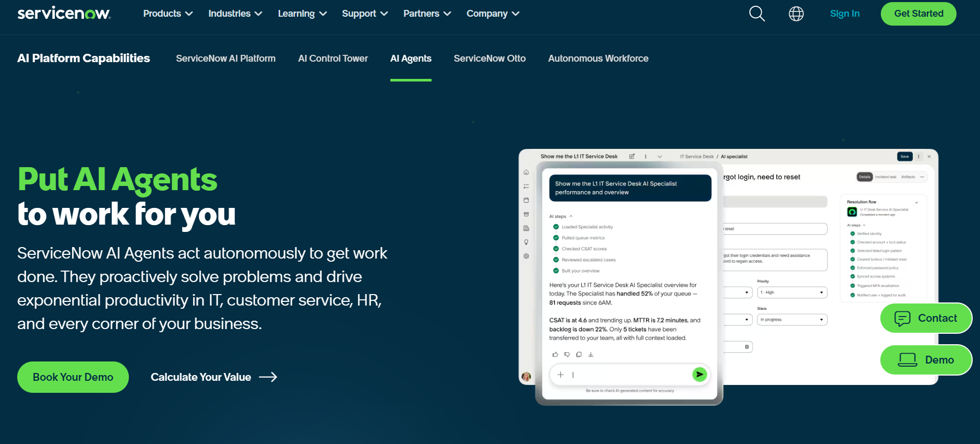The width and height of the screenshot is (980, 444).
Task: Open the floating Contact button
Action: [926, 318]
